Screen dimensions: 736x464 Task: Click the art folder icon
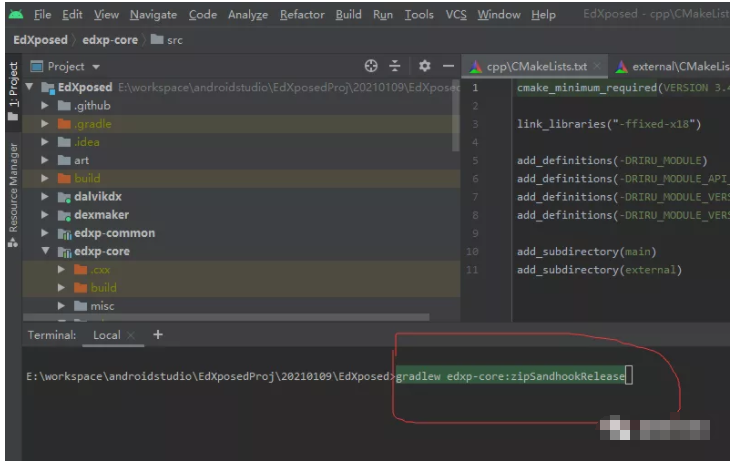[x=64, y=160]
